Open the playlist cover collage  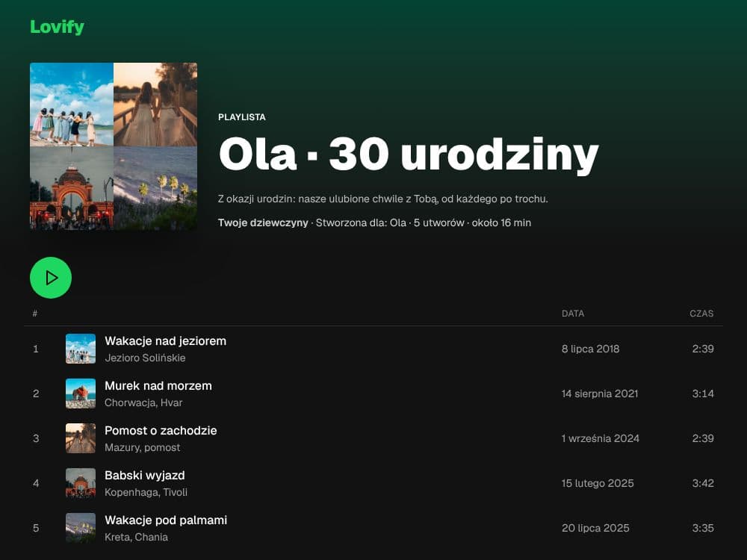click(114, 146)
